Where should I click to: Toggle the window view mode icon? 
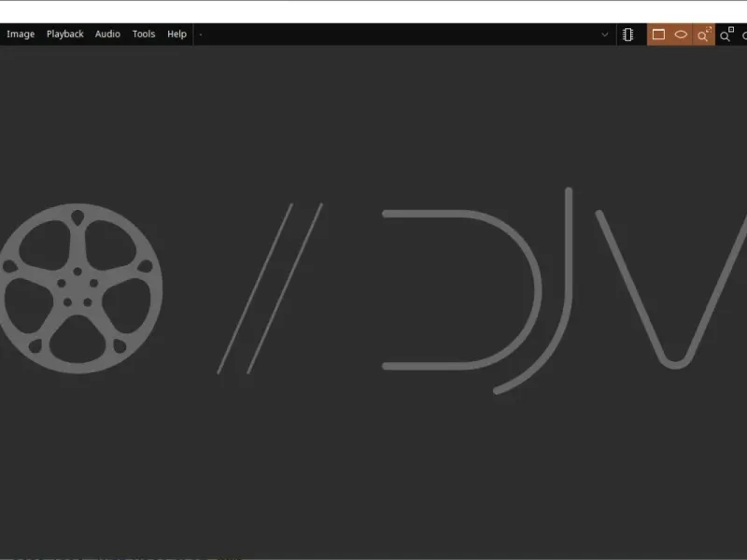(x=658, y=35)
